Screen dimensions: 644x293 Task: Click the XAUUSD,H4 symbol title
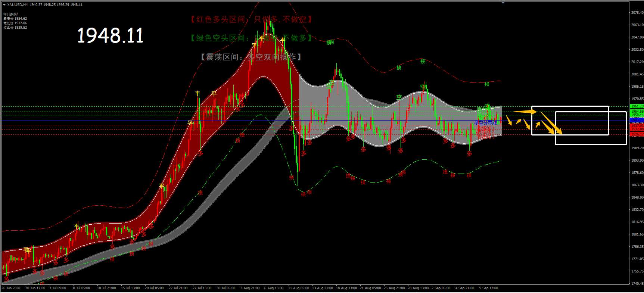[18, 5]
